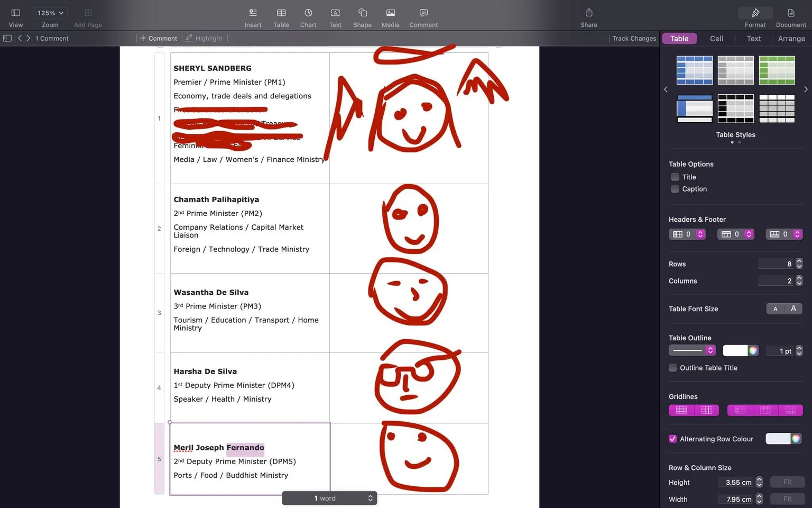Open the Shape picker

click(x=362, y=17)
